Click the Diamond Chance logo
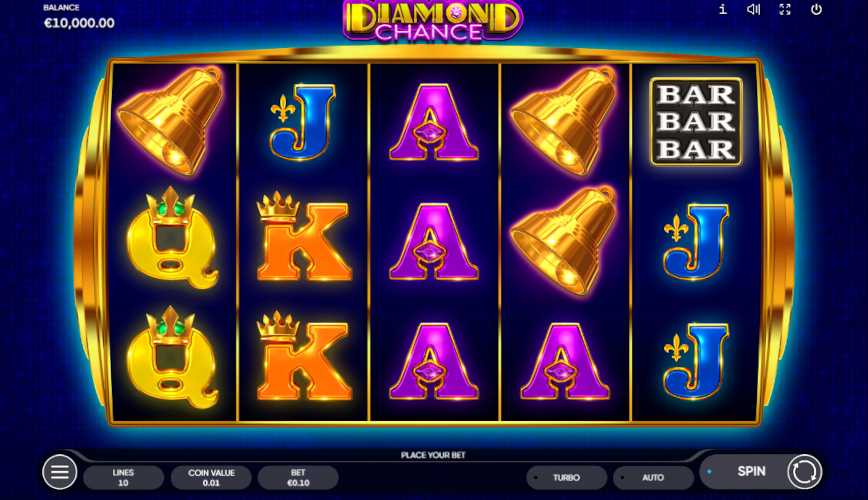Image resolution: width=868 pixels, height=500 pixels. click(432, 20)
